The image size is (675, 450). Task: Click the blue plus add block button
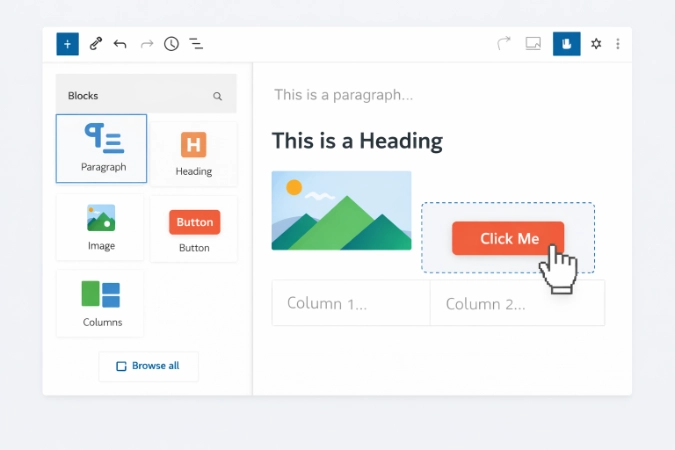(x=68, y=44)
